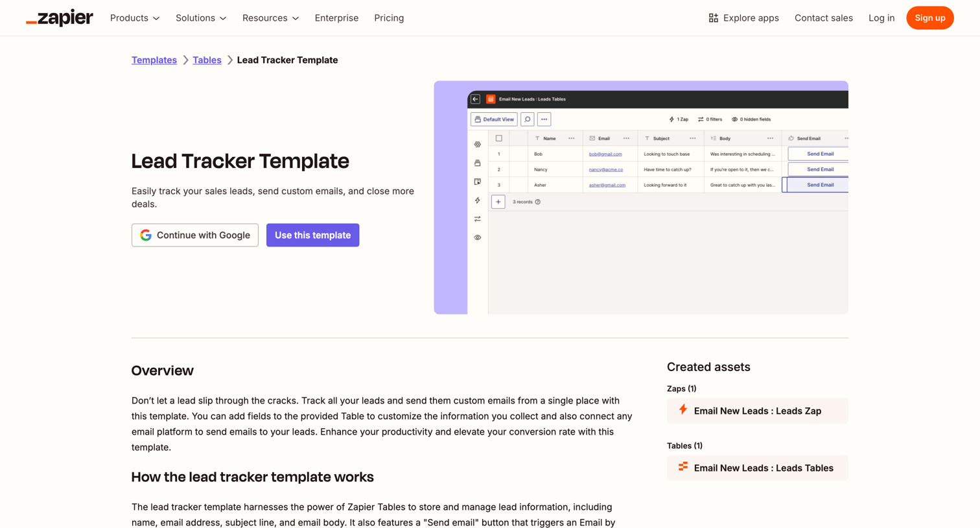Click the Sign up button
The height and width of the screenshot is (528, 980).
929,18
